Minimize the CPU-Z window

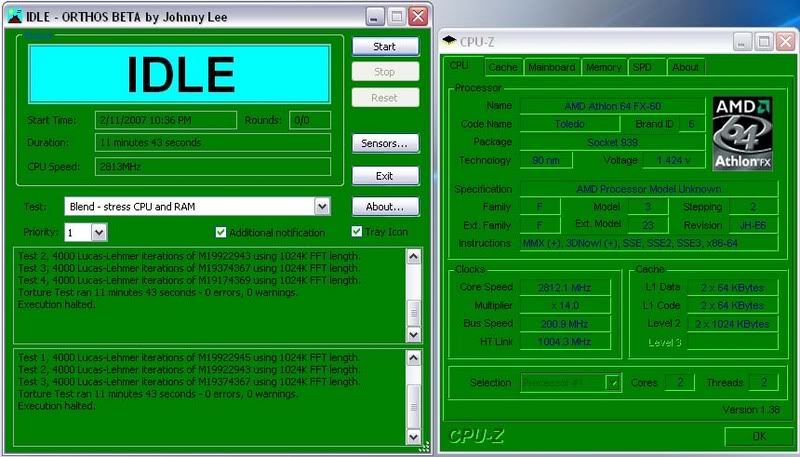click(x=742, y=42)
